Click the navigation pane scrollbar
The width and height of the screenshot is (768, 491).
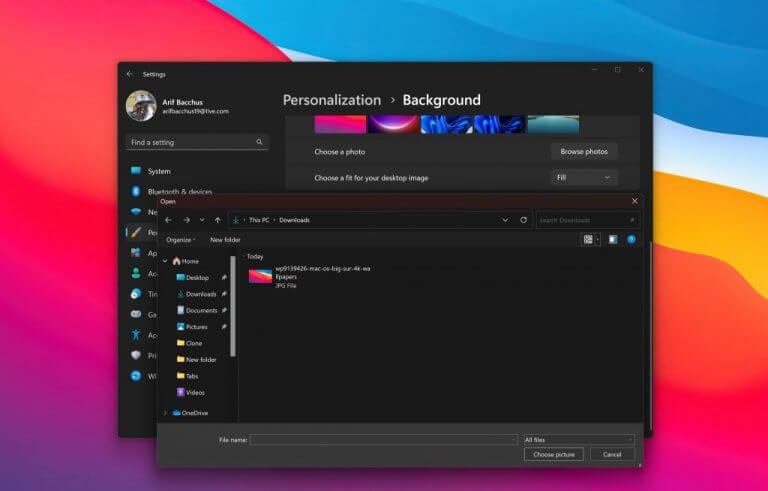click(233, 306)
